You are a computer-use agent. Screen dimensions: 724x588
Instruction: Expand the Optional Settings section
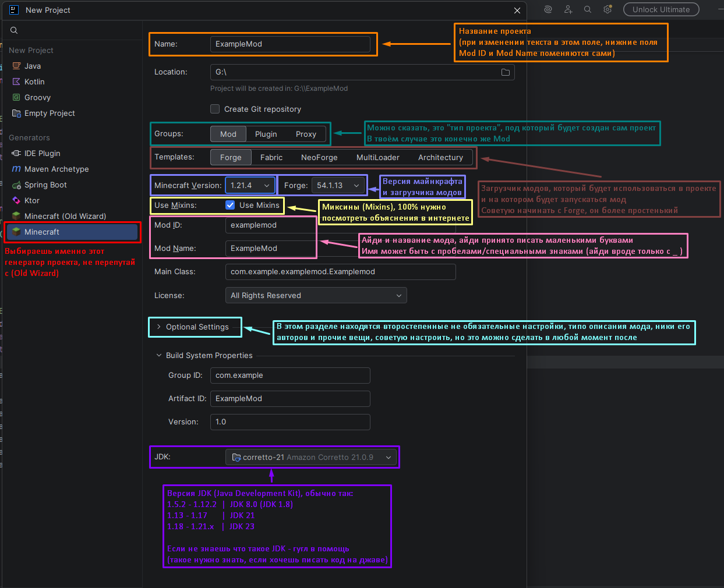[x=197, y=327]
